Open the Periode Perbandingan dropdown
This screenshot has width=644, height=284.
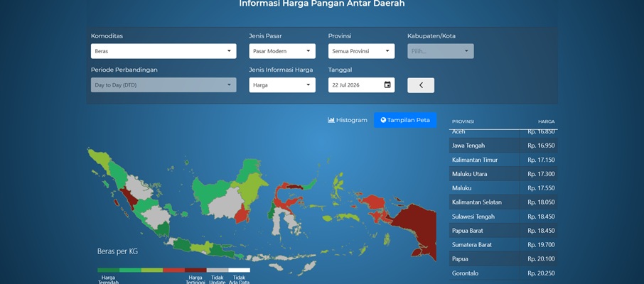(163, 85)
